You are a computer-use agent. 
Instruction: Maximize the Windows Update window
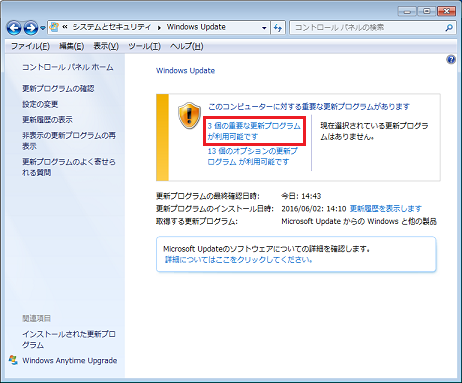click(426, 11)
